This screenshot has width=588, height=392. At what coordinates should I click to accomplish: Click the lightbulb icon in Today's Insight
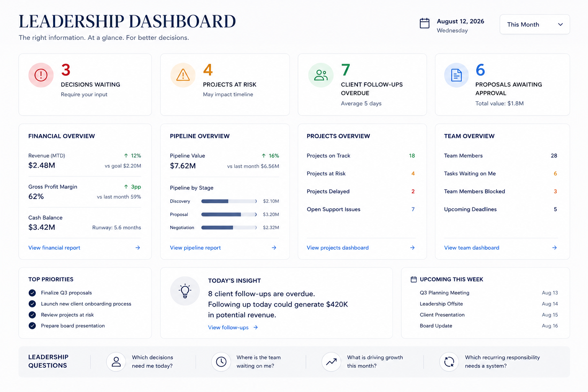(x=185, y=291)
